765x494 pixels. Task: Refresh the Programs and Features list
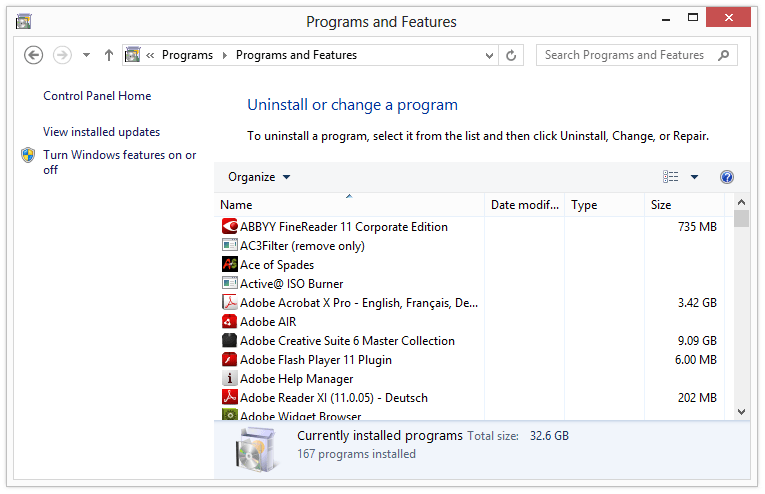coord(511,55)
